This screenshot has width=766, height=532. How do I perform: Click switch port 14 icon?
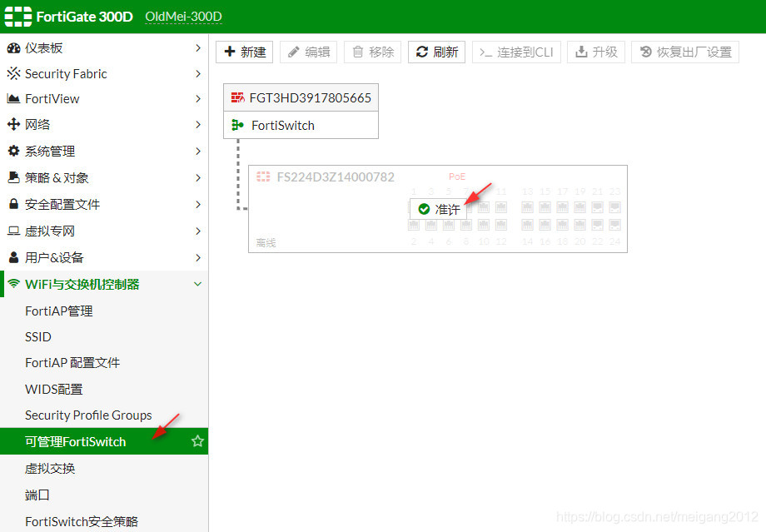point(528,225)
